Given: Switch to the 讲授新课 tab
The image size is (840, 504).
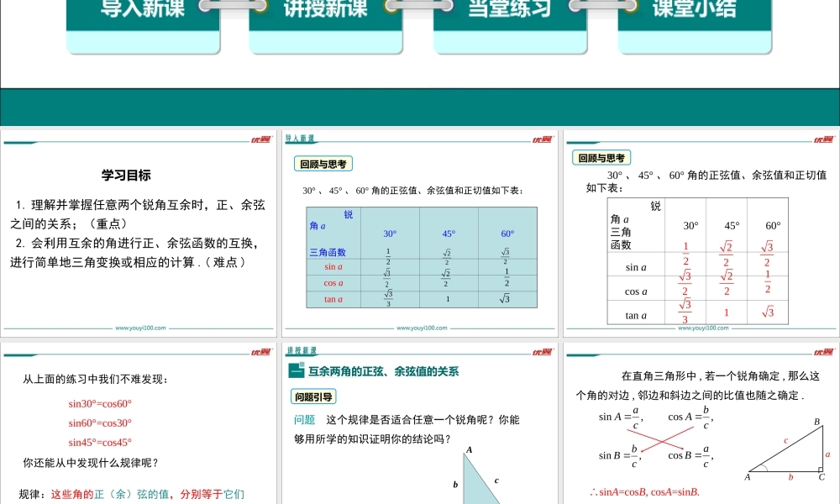Looking at the screenshot, I should click(326, 10).
